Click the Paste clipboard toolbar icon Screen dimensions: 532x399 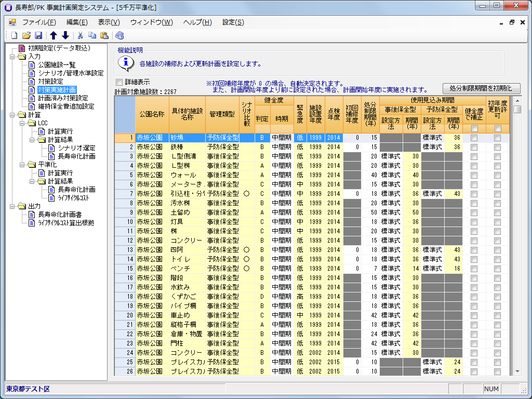click(x=104, y=35)
